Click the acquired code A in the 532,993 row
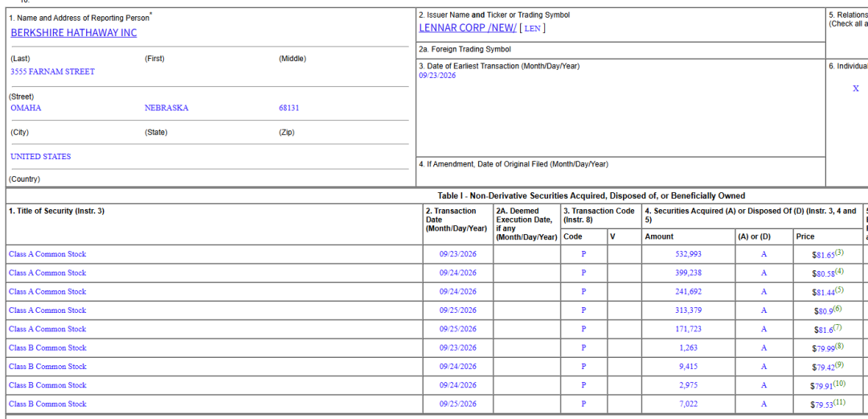 [x=764, y=254]
